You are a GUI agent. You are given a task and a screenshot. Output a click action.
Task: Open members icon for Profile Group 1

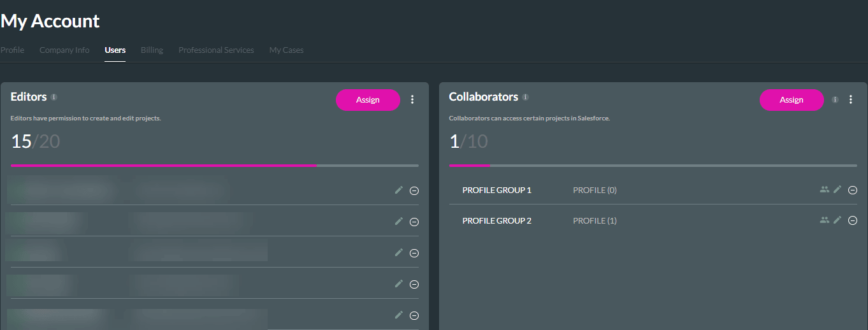tap(825, 190)
